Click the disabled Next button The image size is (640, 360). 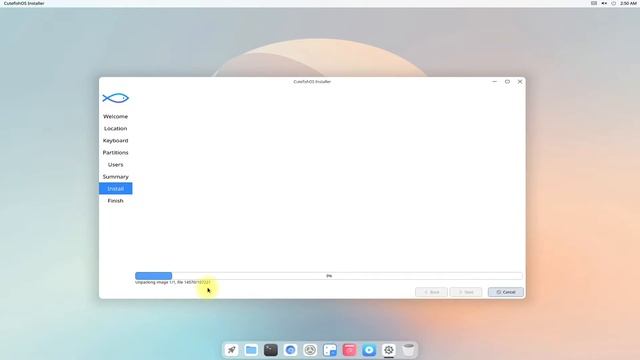[x=465, y=292]
